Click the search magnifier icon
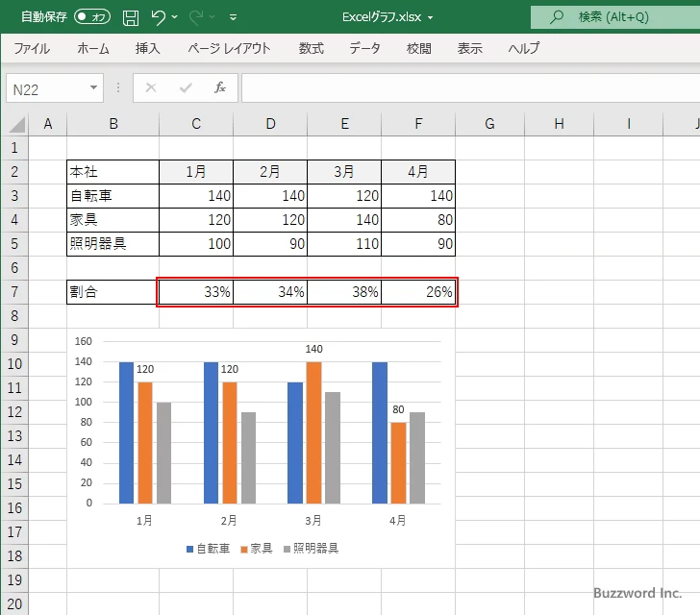This screenshot has height=615, width=700. tap(556, 17)
